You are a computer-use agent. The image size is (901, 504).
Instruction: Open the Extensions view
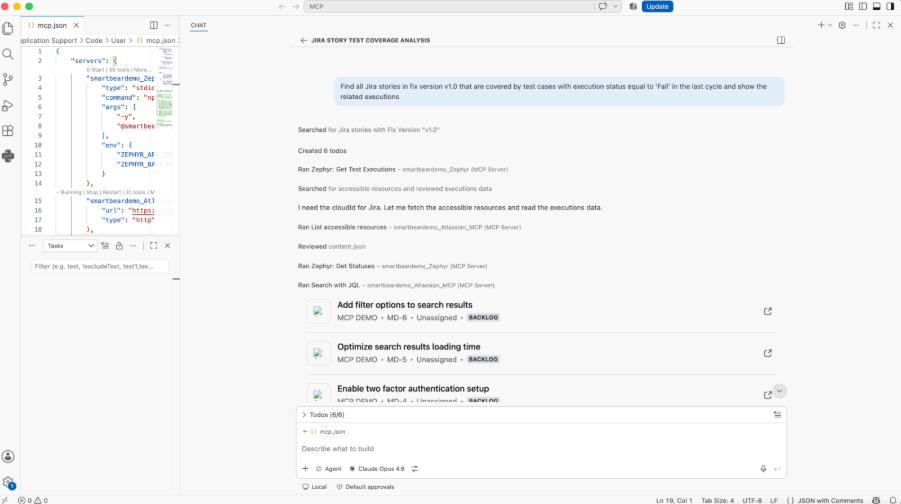click(8, 131)
